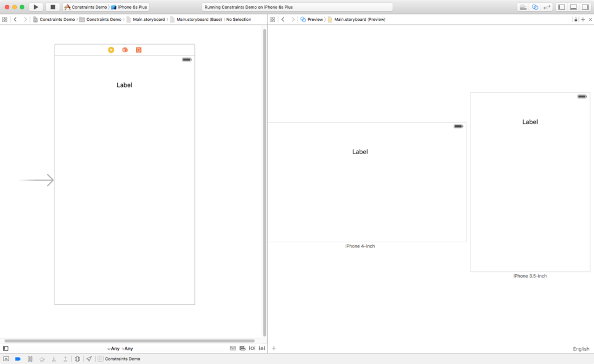
Task: Click the Step out debug button
Action: click(x=65, y=359)
